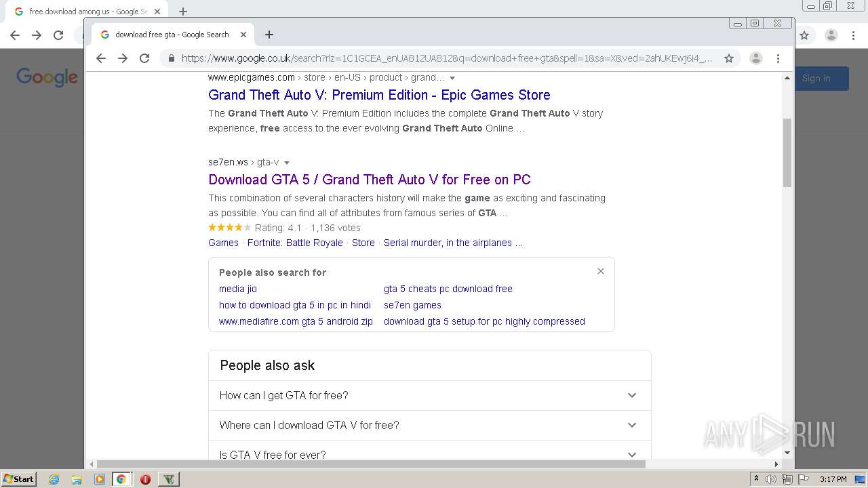Click the scroll right arrow at the bottom
Image resolution: width=868 pixels, height=488 pixels.
pos(776,464)
